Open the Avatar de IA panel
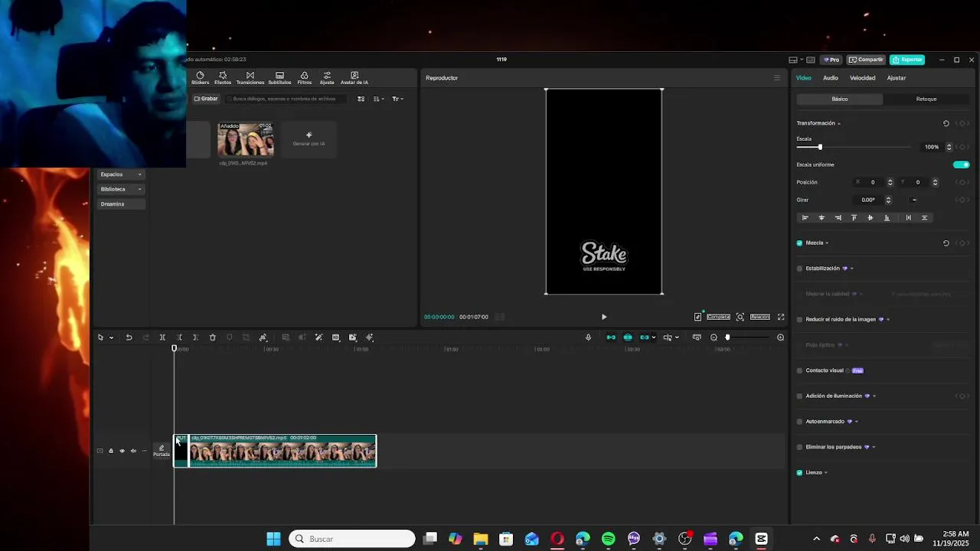This screenshot has width=980, height=551. point(354,78)
